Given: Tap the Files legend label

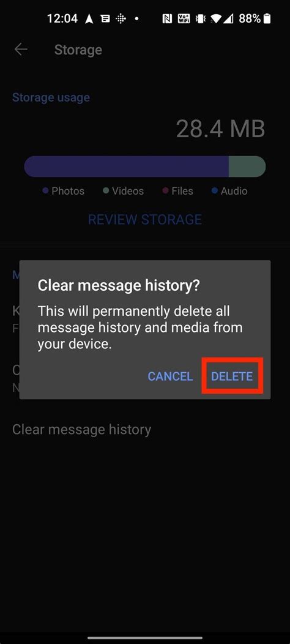Looking at the screenshot, I should [182, 191].
